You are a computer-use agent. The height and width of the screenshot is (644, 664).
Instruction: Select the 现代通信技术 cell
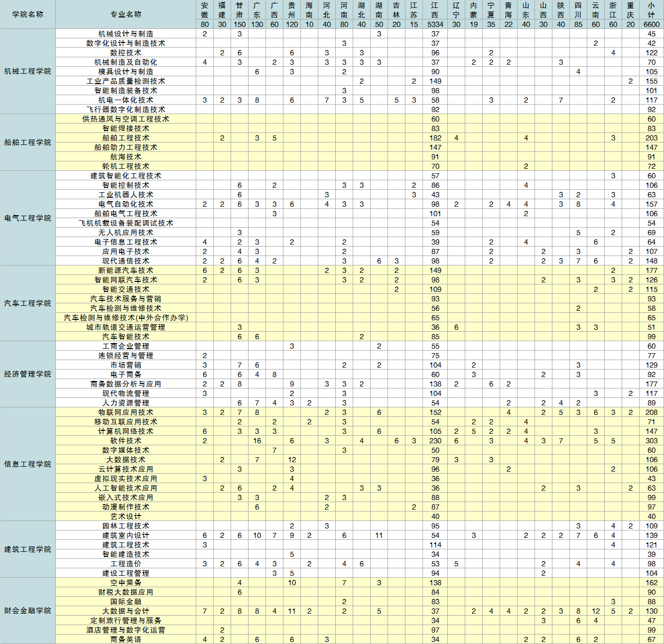[126, 261]
